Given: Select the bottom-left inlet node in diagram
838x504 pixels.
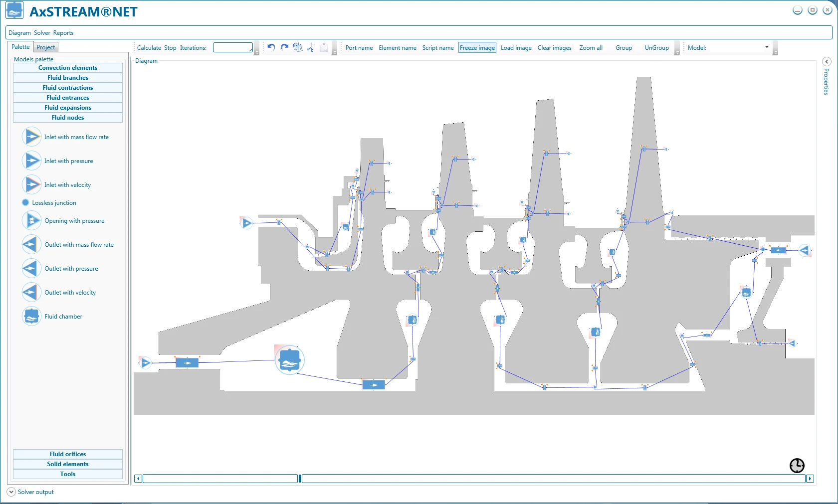Looking at the screenshot, I should (145, 363).
